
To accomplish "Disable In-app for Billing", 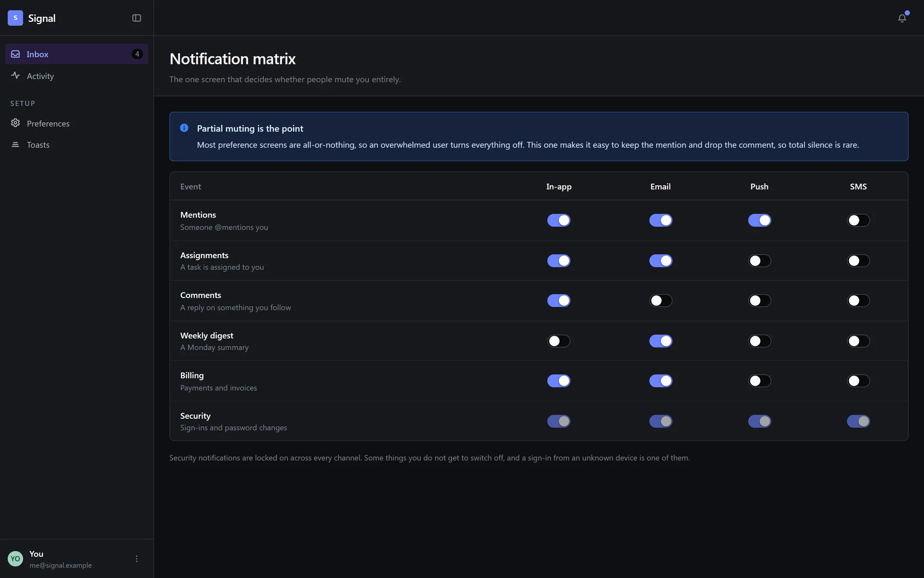I will tap(559, 381).
